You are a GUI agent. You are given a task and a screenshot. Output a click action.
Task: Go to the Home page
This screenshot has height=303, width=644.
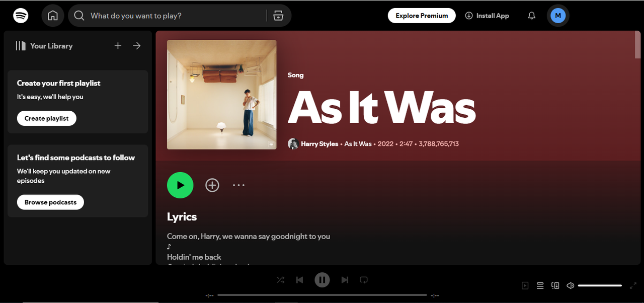point(52,15)
